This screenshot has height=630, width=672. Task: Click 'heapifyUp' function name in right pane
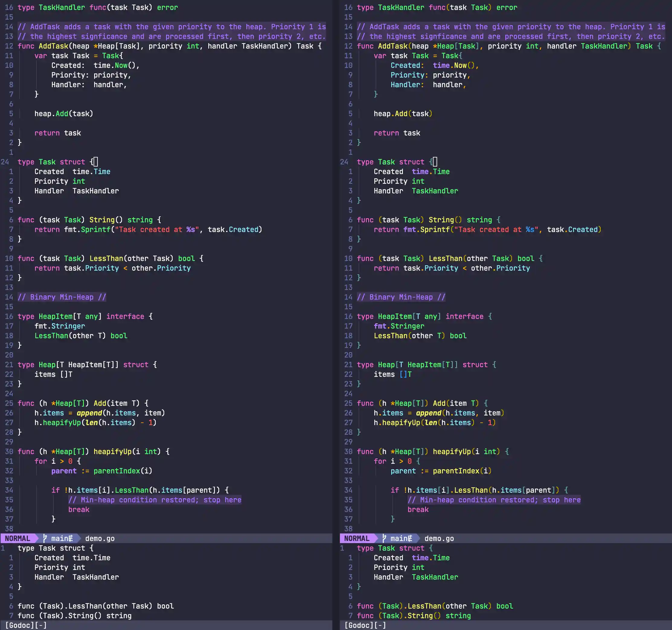452,451
